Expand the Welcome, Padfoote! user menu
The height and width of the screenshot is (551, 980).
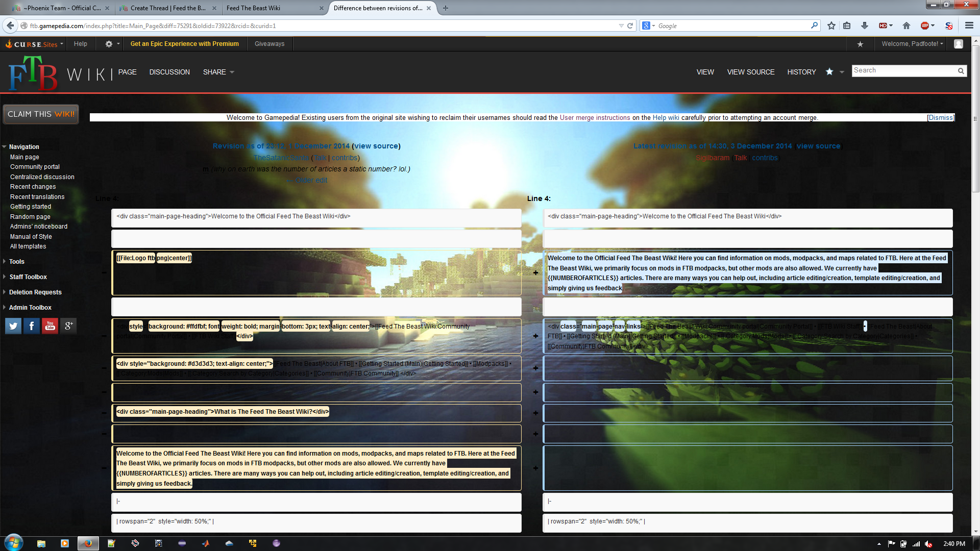pos(912,44)
